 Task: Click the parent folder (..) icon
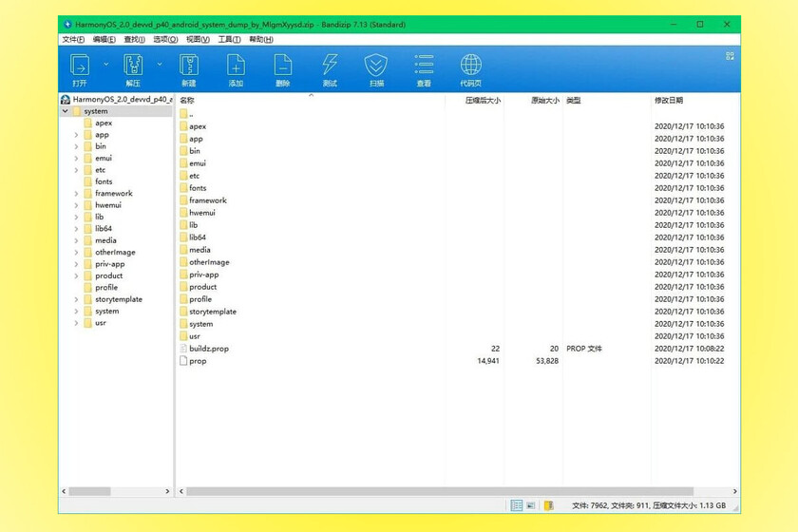click(183, 114)
